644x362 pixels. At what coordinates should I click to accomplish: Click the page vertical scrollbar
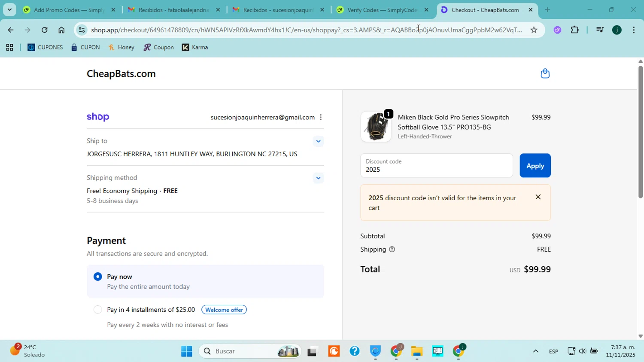[x=640, y=132]
